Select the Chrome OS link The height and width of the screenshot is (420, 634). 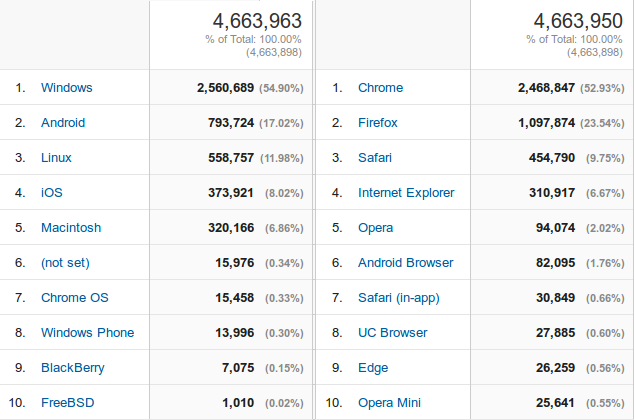75,298
